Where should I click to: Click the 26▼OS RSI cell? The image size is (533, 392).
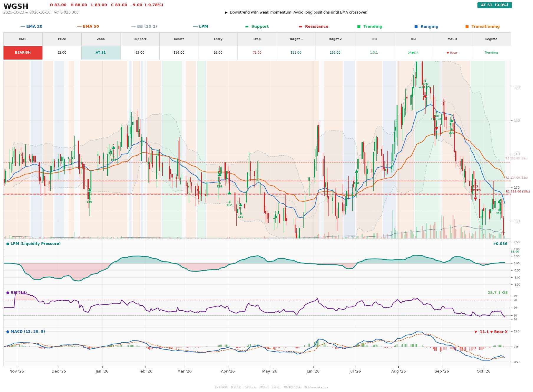pos(413,53)
